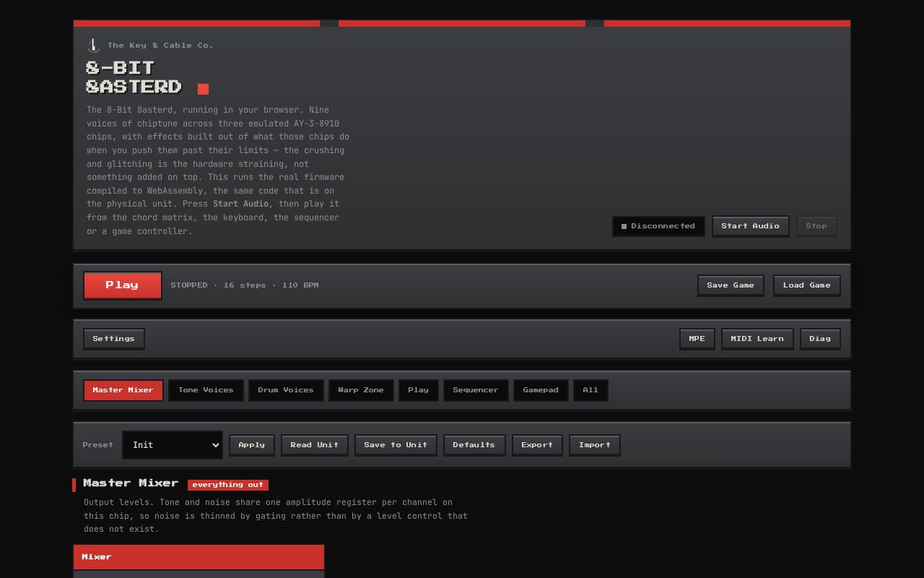
Task: Click the Master Mixer section heading
Action: click(x=131, y=483)
